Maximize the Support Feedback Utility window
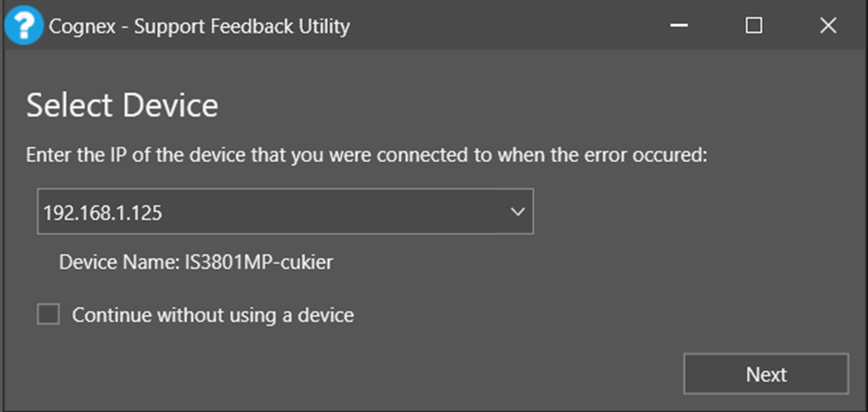 (x=754, y=26)
